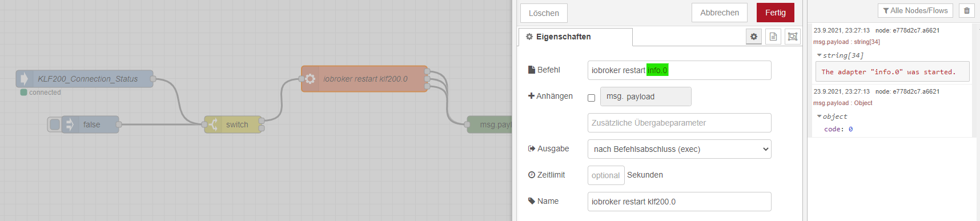Click the switch node icon

pyautogui.click(x=213, y=124)
